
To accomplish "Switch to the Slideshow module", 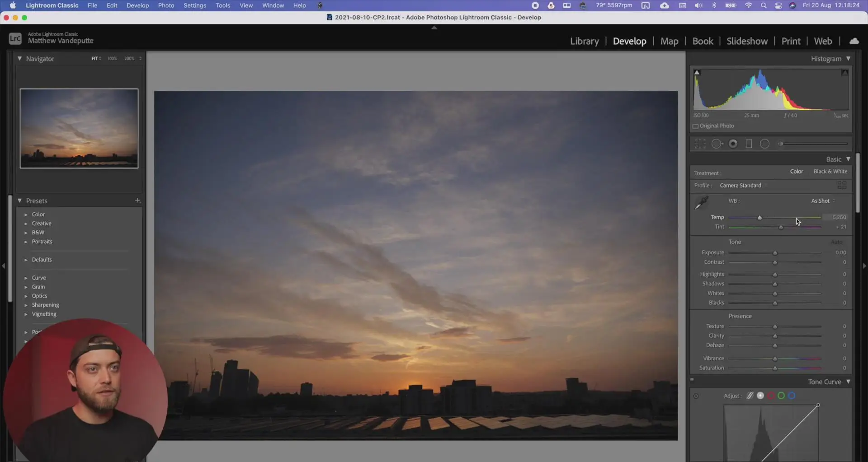I will pyautogui.click(x=747, y=41).
